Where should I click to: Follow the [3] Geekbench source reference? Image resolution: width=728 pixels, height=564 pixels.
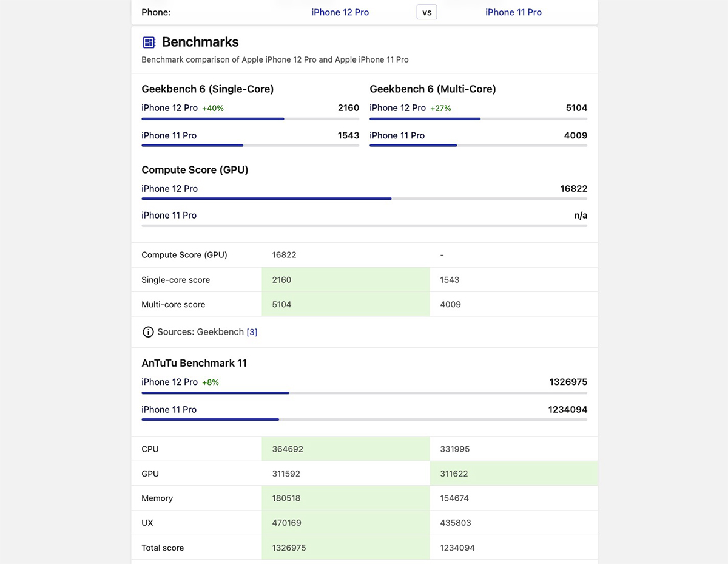(x=252, y=332)
